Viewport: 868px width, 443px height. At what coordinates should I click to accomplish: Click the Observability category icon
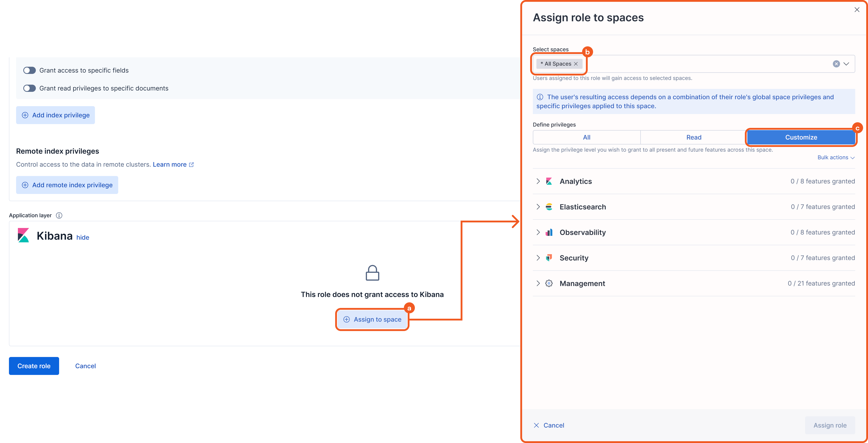pyautogui.click(x=549, y=232)
